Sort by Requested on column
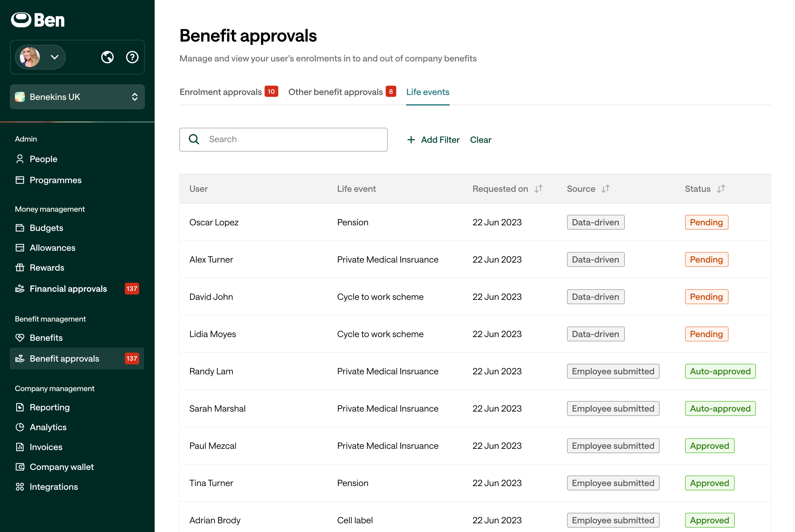Screen dimensions: 795x532 point(538,189)
